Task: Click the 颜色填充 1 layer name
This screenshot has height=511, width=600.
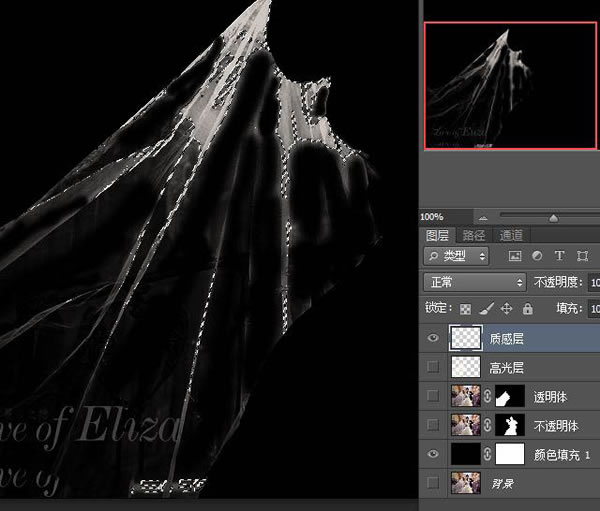Action: coord(562,455)
